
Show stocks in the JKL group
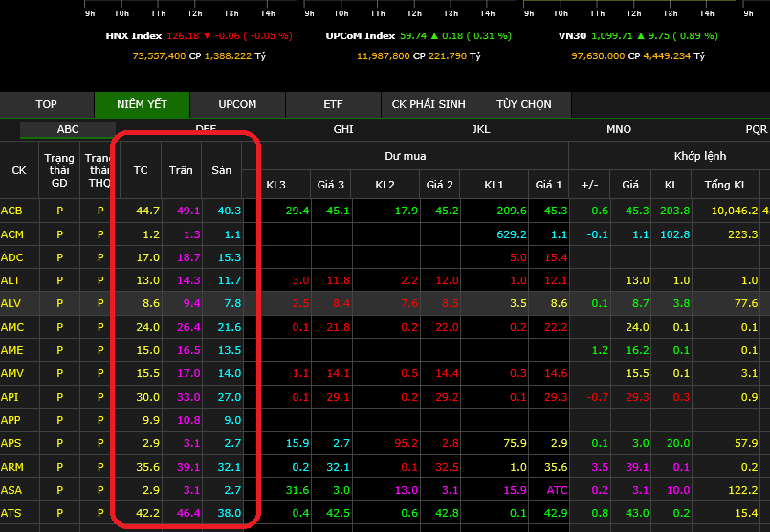point(481,129)
